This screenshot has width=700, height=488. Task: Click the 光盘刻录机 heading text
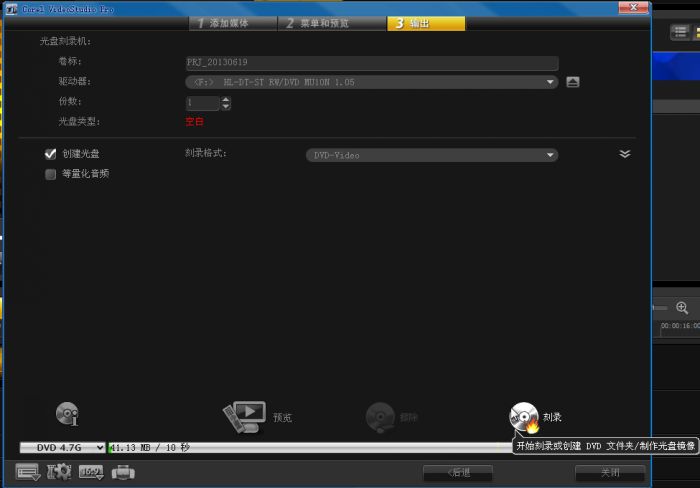tap(65, 41)
